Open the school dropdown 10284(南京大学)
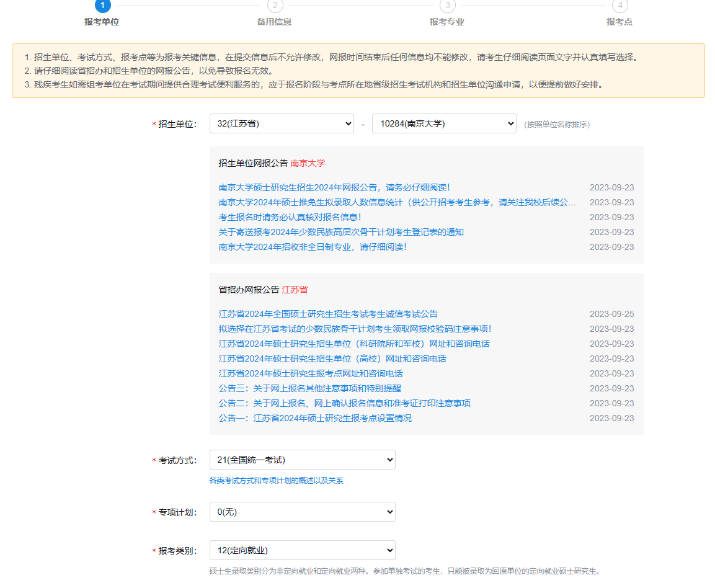This screenshot has width=715, height=588. (x=444, y=123)
